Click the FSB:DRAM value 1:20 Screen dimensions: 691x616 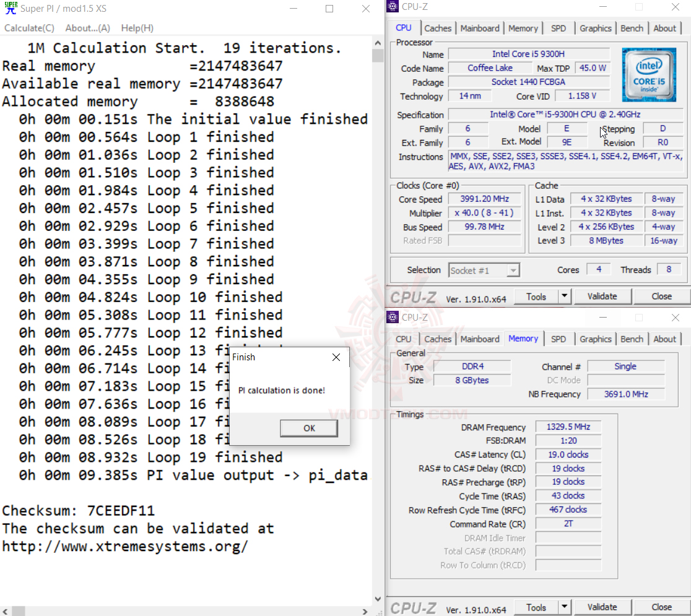pos(568,441)
